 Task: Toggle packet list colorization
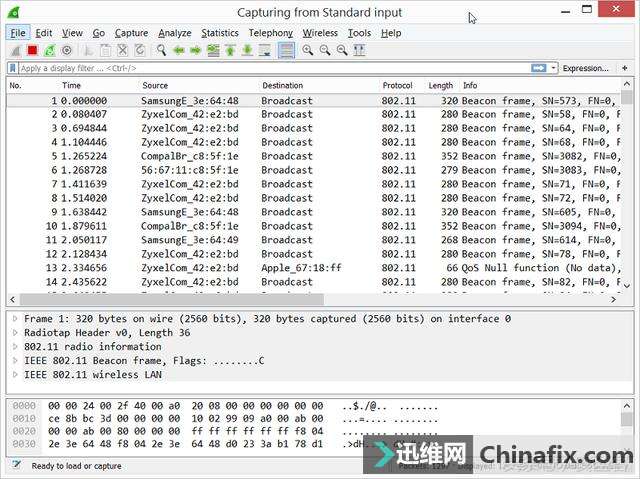287,50
